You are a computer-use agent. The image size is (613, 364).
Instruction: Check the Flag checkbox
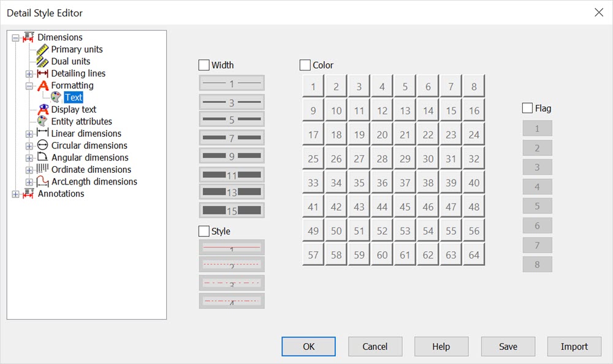click(x=527, y=108)
